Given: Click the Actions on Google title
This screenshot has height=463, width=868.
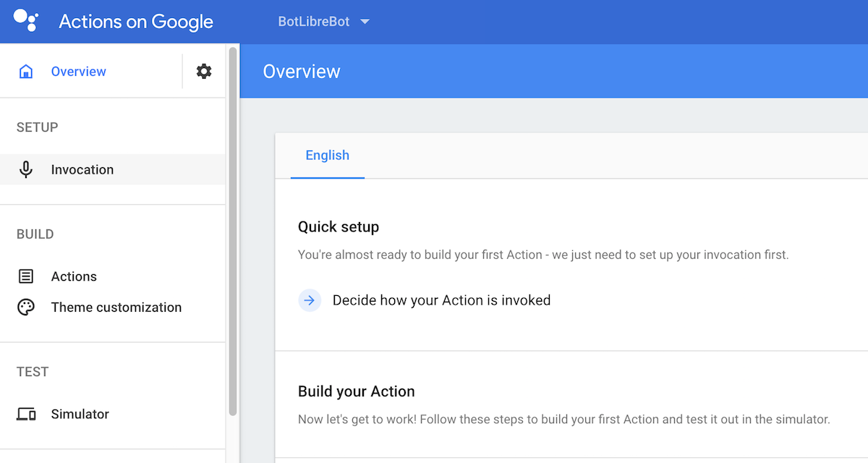Looking at the screenshot, I should [x=136, y=22].
